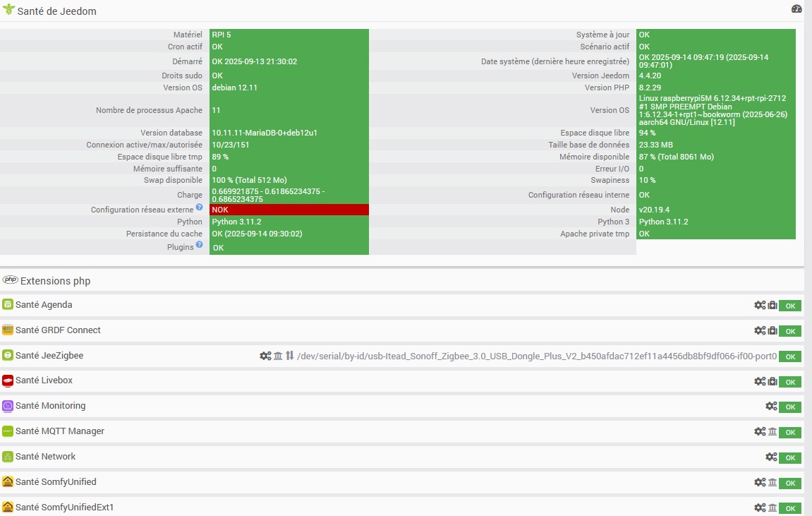Click the OK status badge for SomfyUnifiedExt1

pos(790,508)
